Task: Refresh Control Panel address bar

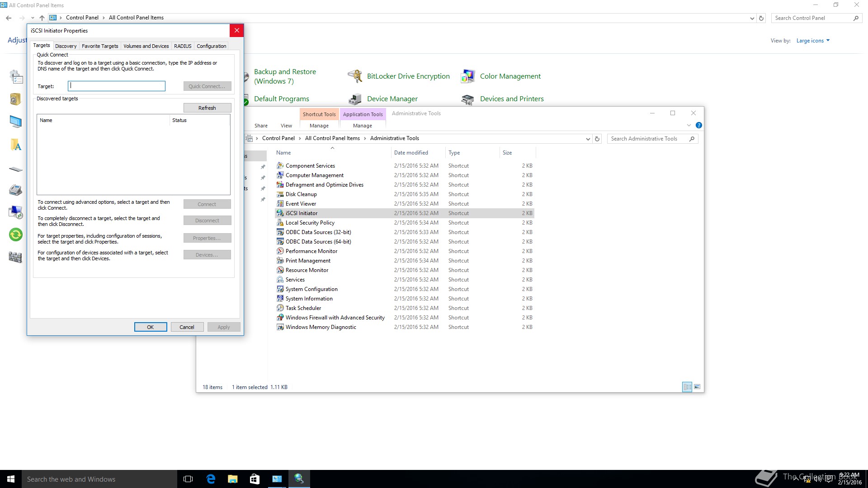Action: tap(761, 18)
